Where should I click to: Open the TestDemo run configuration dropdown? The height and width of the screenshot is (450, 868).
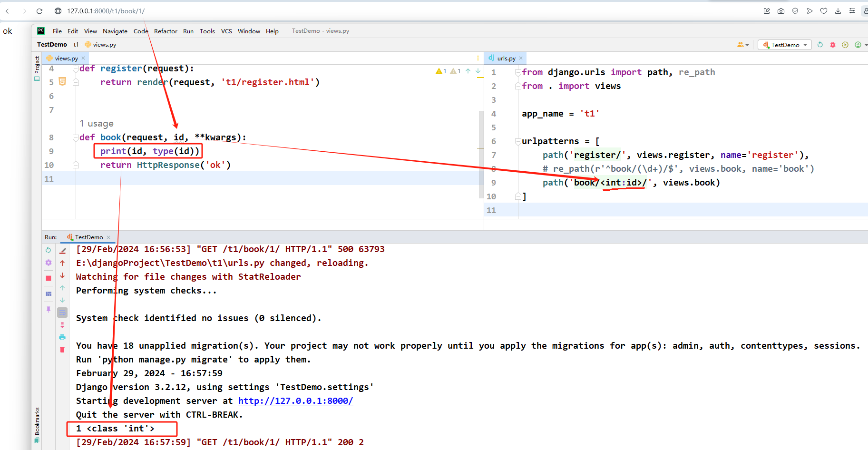click(785, 45)
